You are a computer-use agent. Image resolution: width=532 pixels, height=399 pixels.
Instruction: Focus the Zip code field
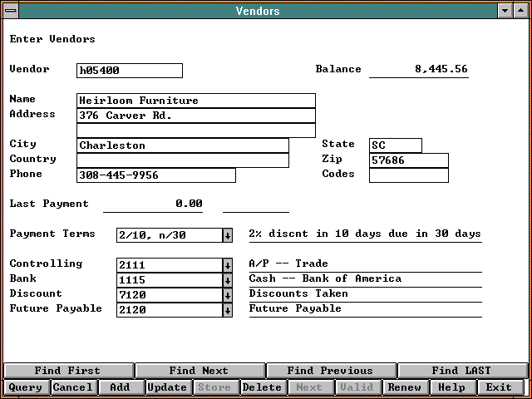[x=408, y=160]
